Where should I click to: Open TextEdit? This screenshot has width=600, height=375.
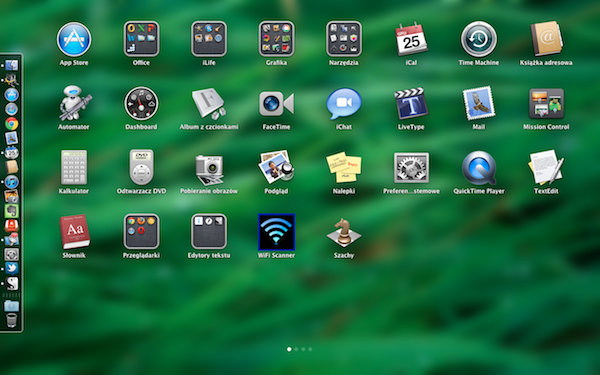click(546, 167)
